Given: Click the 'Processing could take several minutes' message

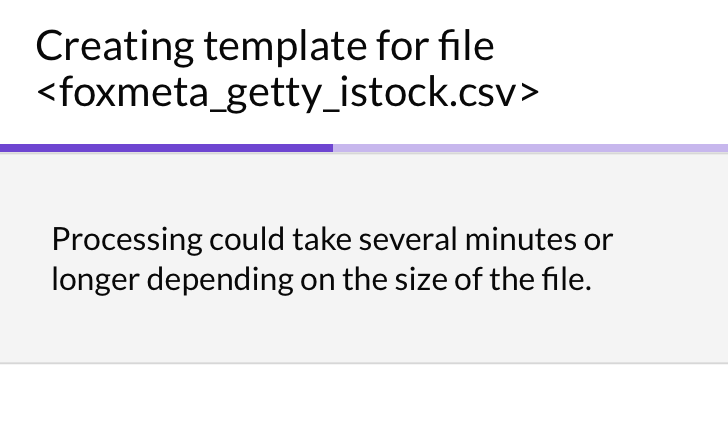Looking at the screenshot, I should tap(331, 240).
